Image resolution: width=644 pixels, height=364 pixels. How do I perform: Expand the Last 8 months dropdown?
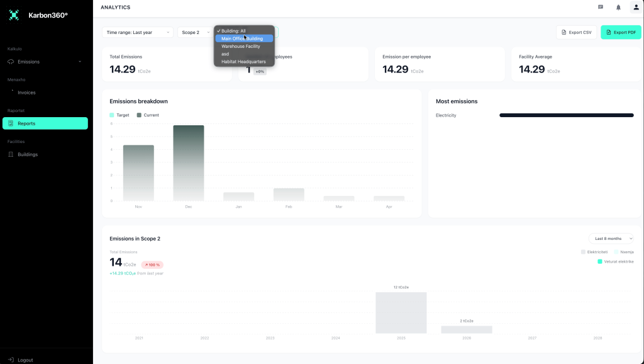point(611,239)
